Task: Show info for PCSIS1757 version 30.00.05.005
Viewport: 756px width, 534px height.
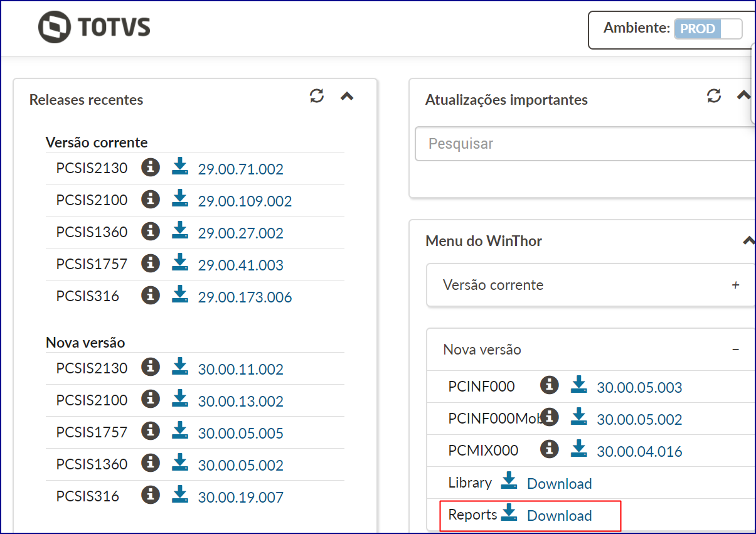Action: [x=150, y=431]
